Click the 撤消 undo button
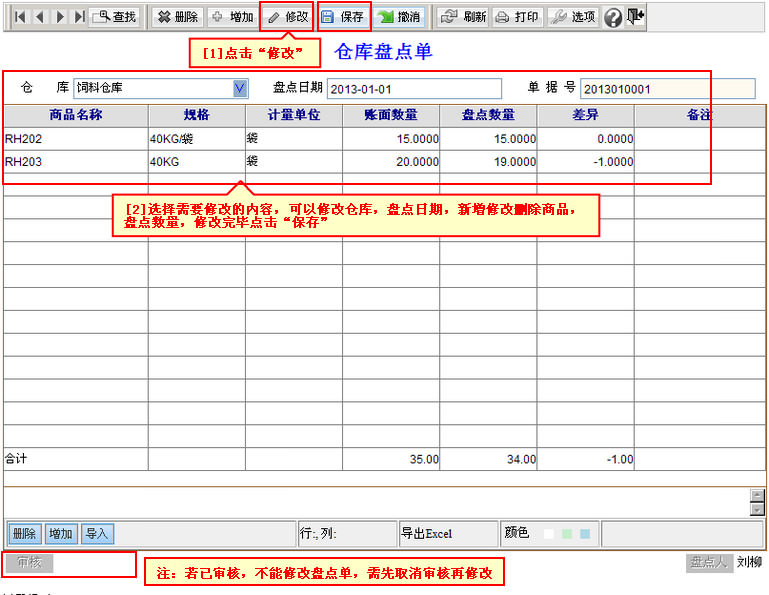Screen dimensions: 769x595 pos(400,17)
